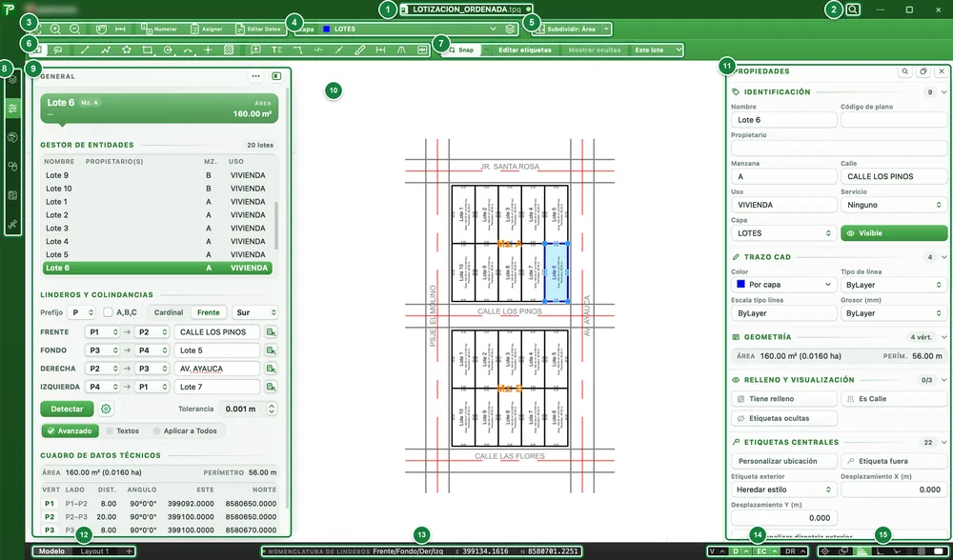The image size is (953, 560).
Task: Open the Este lote scope dropdown
Action: 657,50
